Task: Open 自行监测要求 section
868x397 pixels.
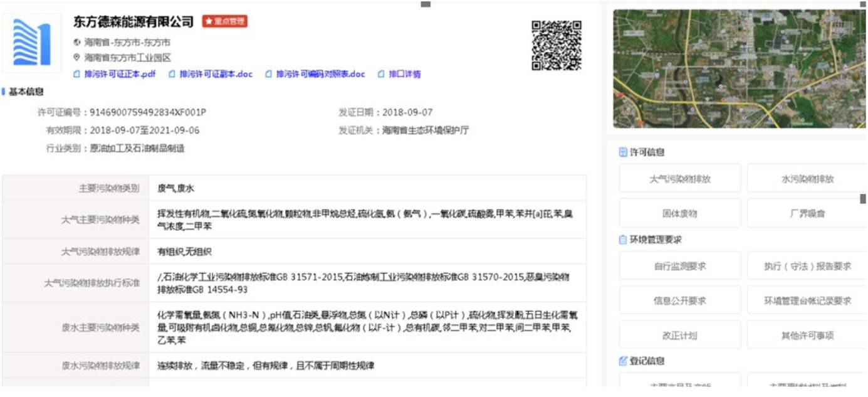Action: [680, 266]
